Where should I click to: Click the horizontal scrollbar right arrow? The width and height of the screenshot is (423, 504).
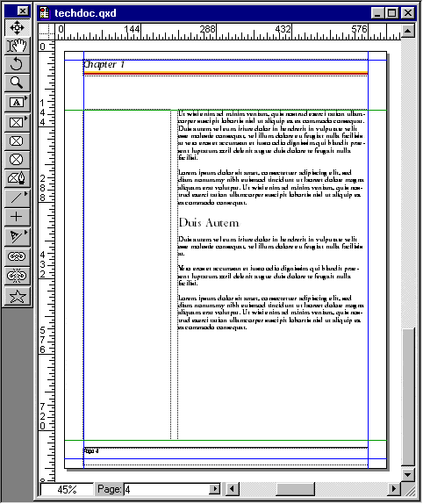pyautogui.click(x=394, y=489)
